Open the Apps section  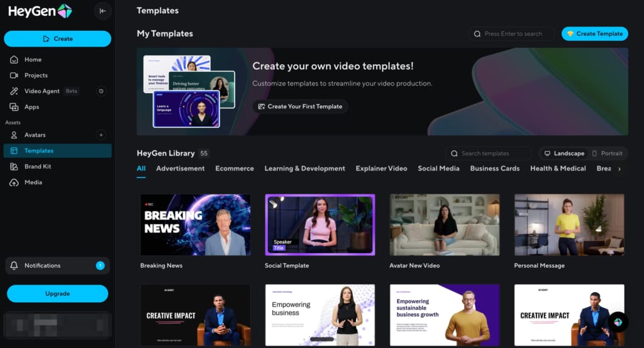[57, 107]
